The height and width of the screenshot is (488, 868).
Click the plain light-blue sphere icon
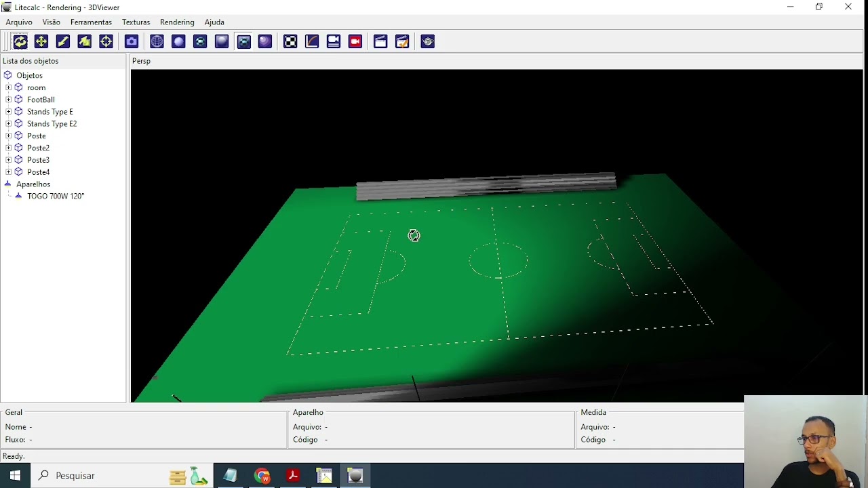[178, 42]
